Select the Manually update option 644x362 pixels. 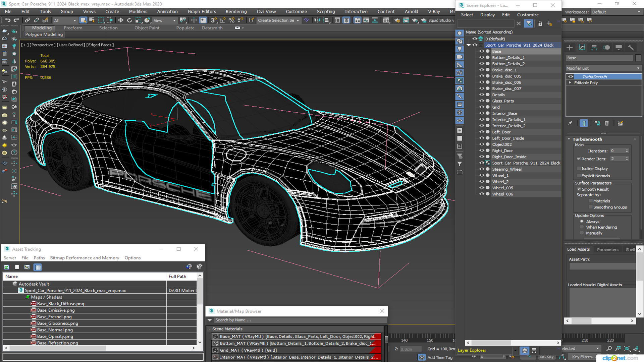click(582, 233)
